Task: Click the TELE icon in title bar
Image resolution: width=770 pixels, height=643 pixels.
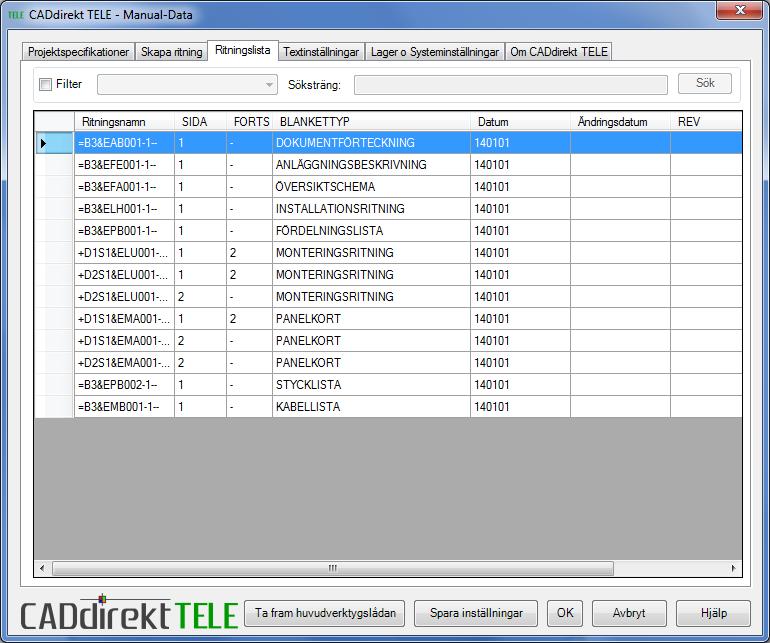Action: [x=16, y=15]
